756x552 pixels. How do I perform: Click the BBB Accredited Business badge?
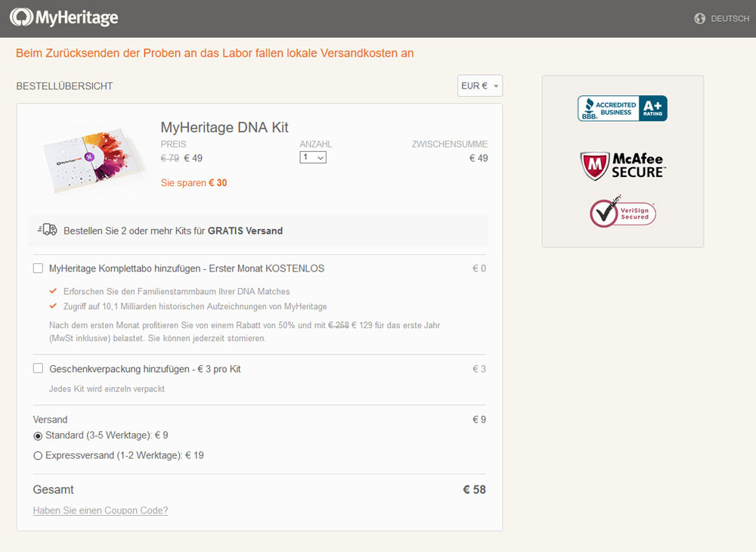click(x=622, y=108)
